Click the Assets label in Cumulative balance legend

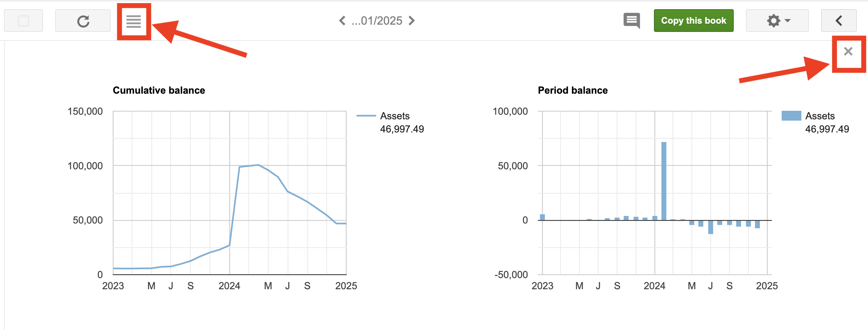point(395,116)
